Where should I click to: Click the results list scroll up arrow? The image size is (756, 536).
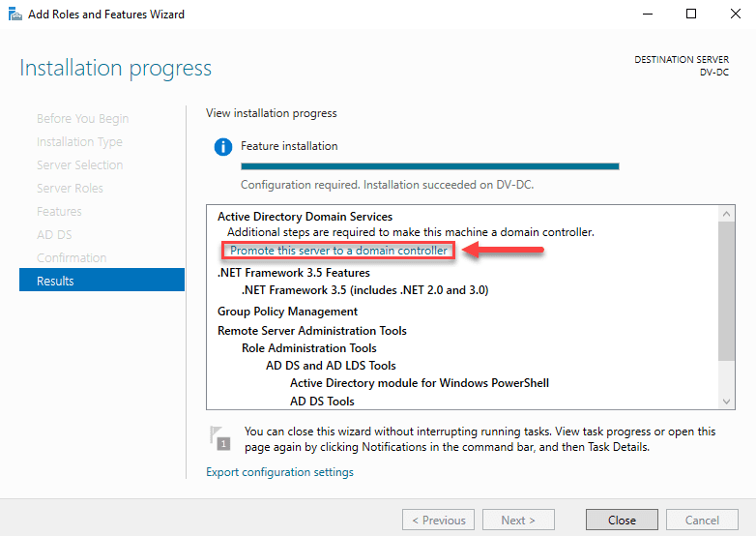(727, 213)
